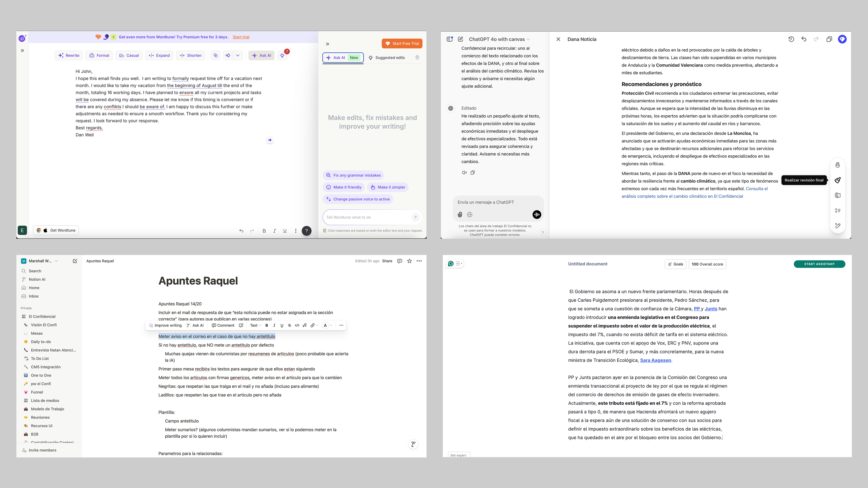
Task: Click the attach file paperclip in ChatGPT
Action: 460,215
